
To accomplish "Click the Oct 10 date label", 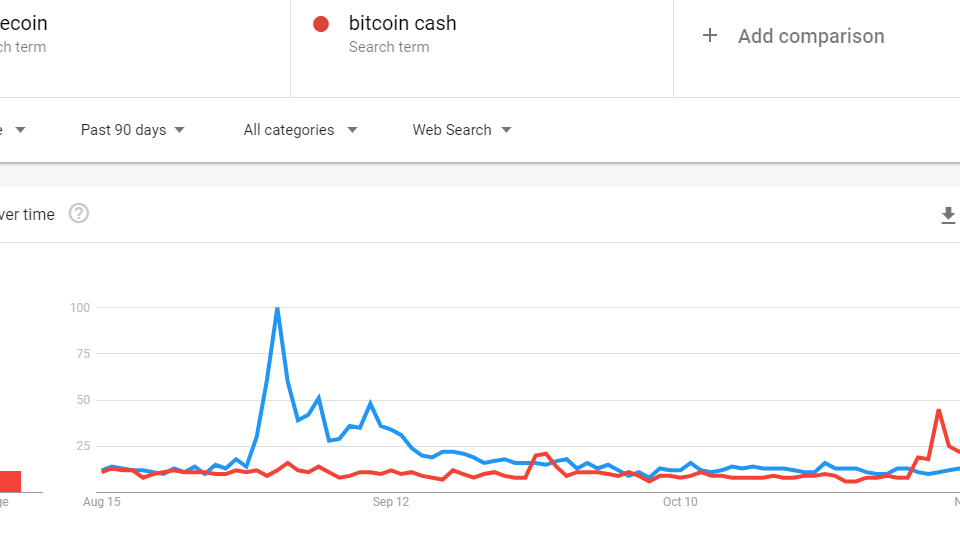I will coord(680,502).
